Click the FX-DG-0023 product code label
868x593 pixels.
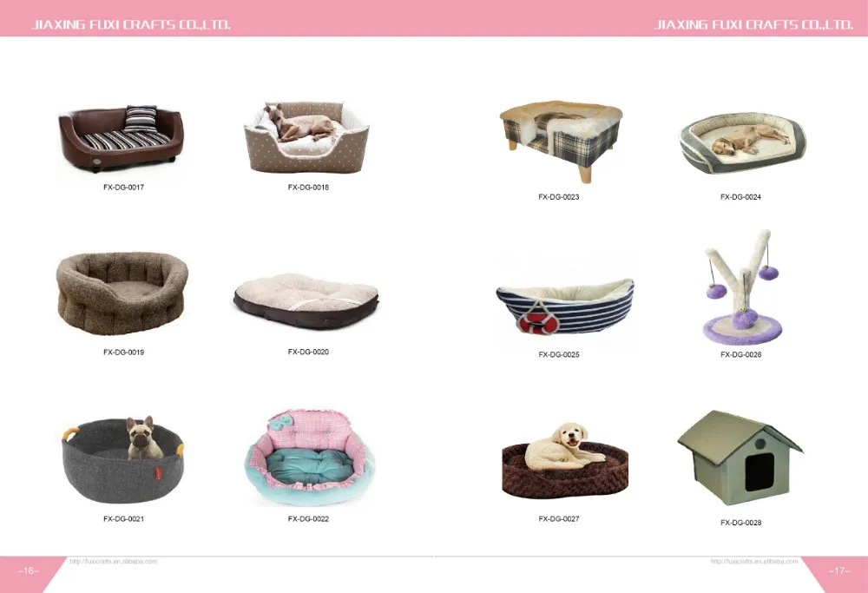tap(558, 196)
